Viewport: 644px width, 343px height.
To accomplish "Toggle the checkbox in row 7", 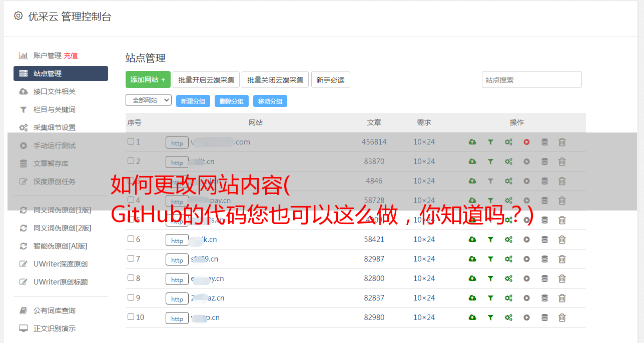I will point(131,258).
